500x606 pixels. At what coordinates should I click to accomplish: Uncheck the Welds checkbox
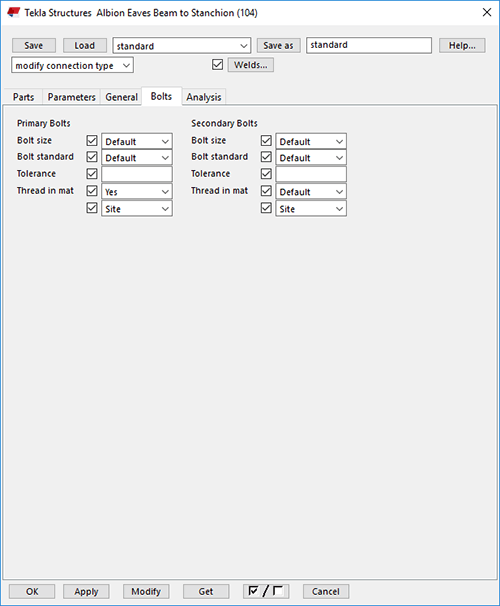pyautogui.click(x=218, y=65)
